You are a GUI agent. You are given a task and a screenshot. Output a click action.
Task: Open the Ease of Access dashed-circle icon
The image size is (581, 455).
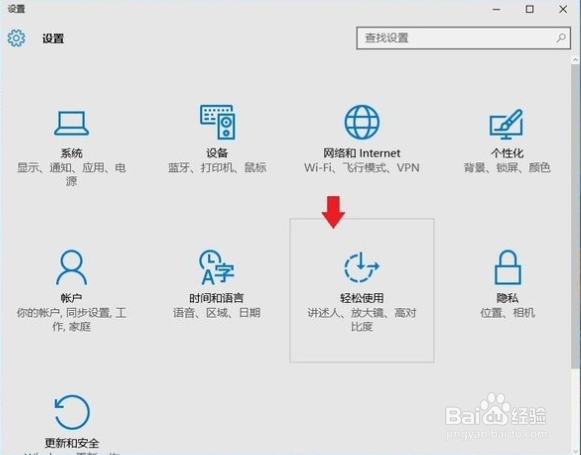(x=362, y=267)
